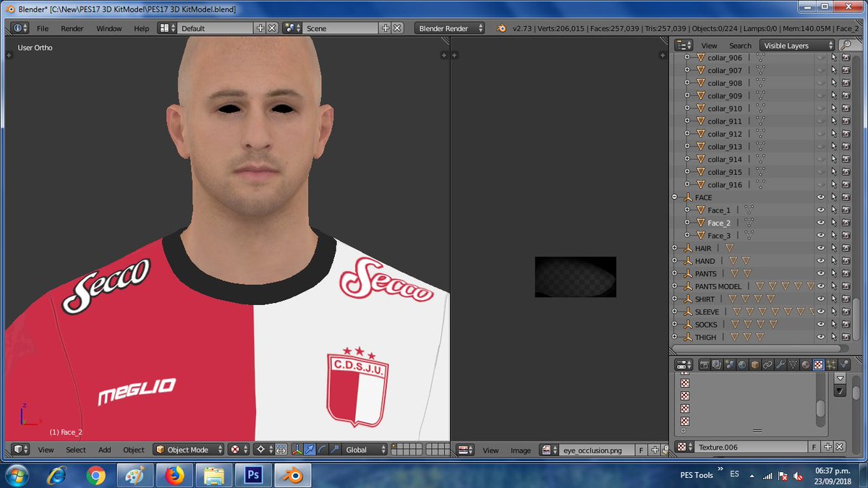Screen dimensions: 868x488
Task: Expand the THIGH group in outliner
Action: click(x=674, y=337)
